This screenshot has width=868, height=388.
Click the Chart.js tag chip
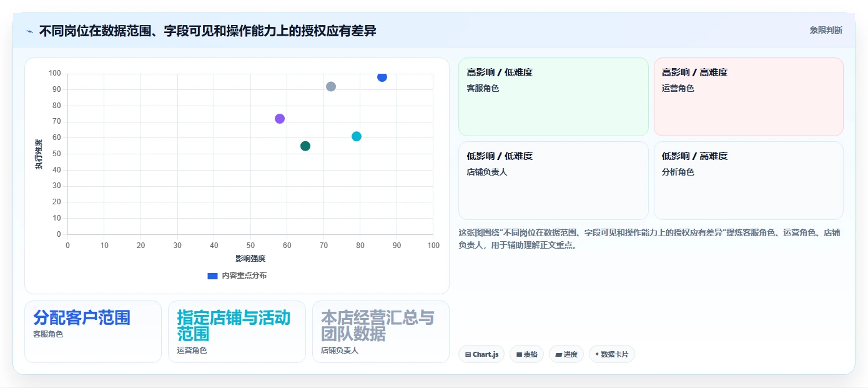tap(481, 354)
